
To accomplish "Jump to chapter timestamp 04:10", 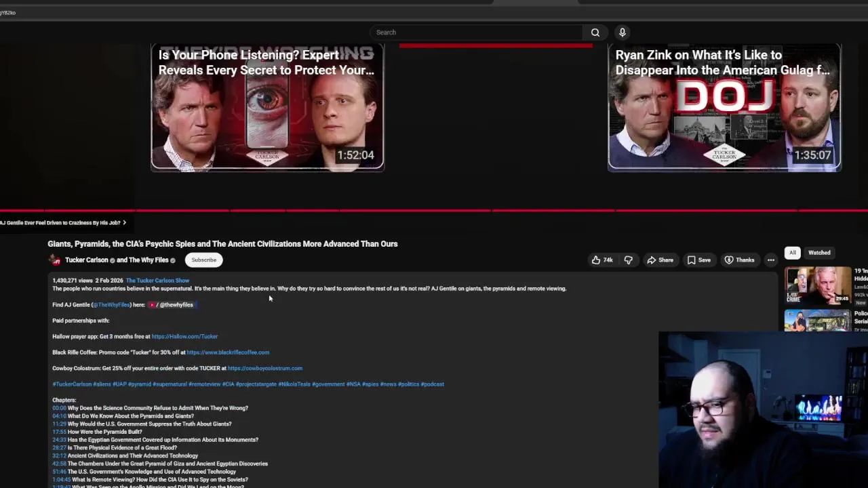I will point(59,416).
